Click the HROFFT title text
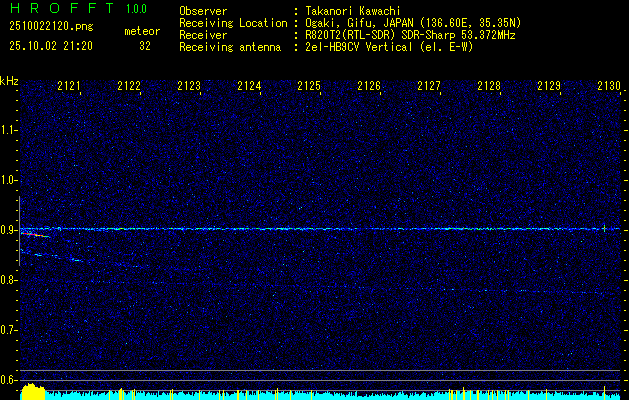 62,8
